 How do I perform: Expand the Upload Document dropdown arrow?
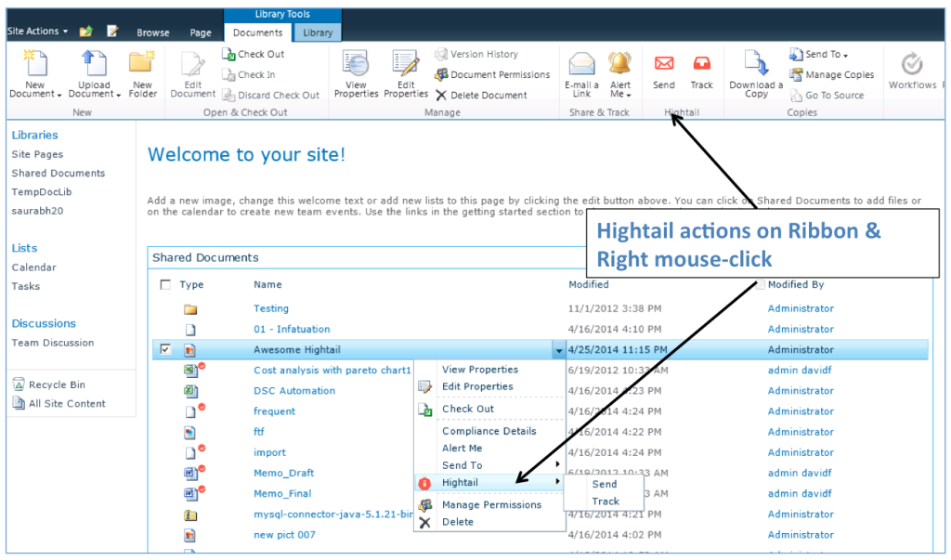click(x=118, y=96)
